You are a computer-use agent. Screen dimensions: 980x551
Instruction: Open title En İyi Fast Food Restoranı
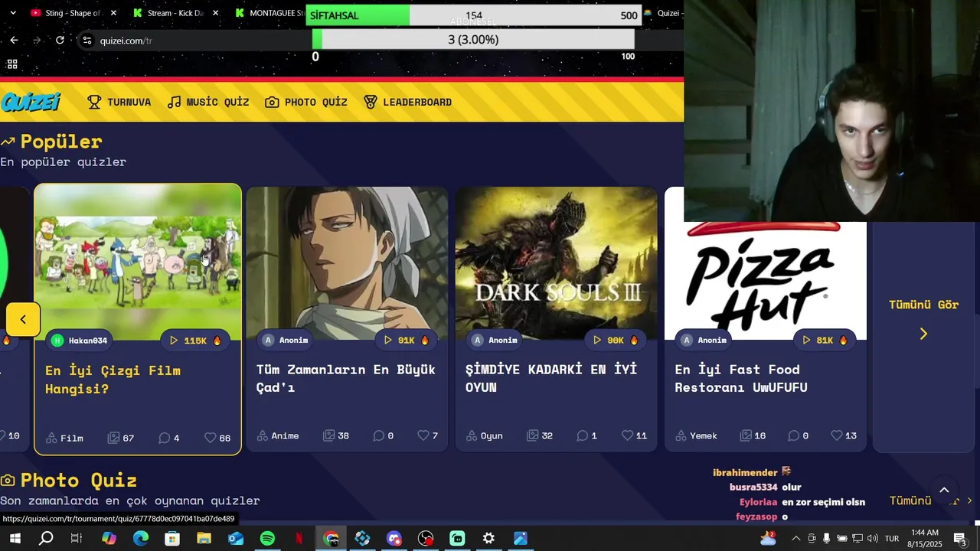[x=741, y=378]
